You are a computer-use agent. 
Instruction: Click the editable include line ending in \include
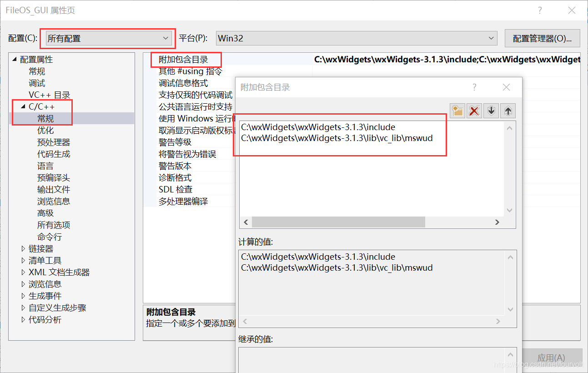318,127
